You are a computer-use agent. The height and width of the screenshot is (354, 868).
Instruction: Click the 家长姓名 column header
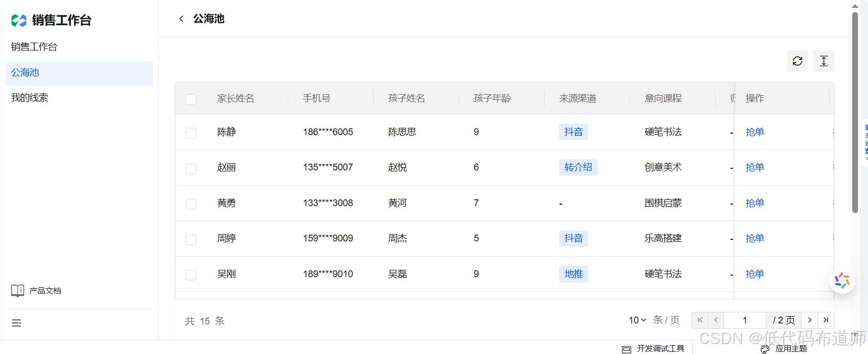(236, 98)
